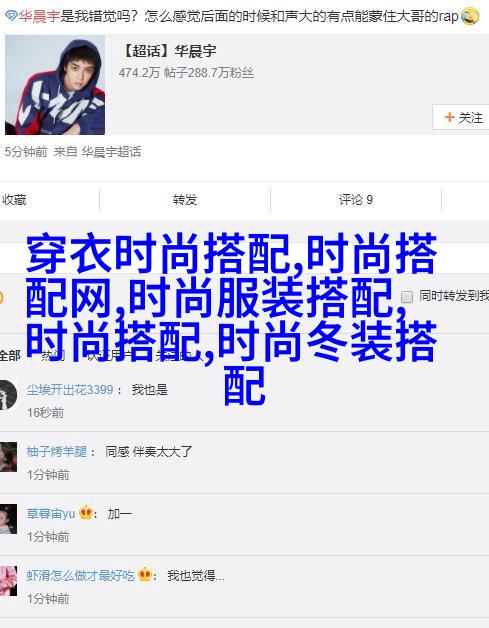Open avatar of 柚子烤羊腿

(x=8, y=457)
